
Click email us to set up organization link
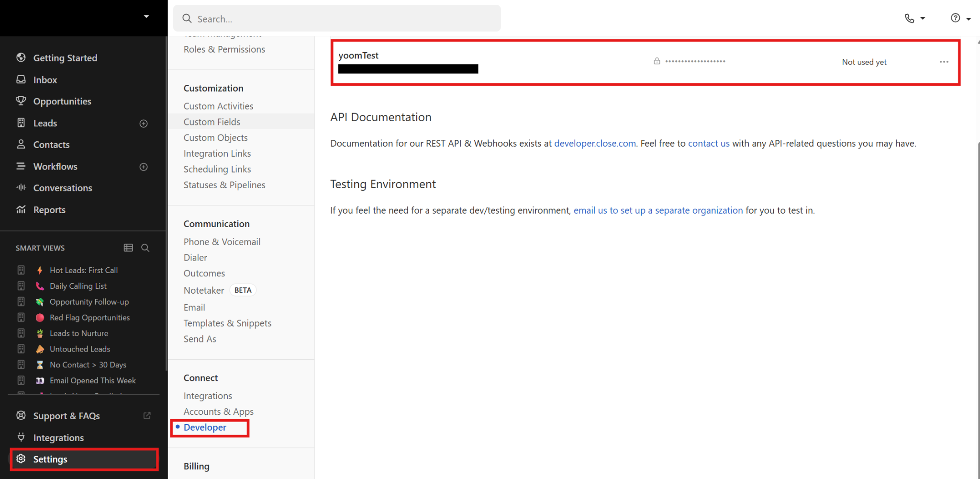[x=658, y=210]
